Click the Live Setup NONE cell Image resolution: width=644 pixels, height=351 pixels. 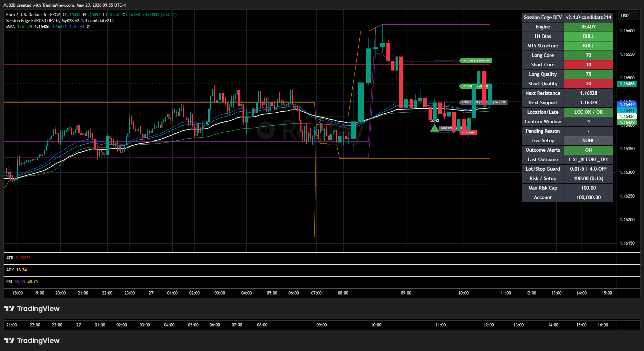pyautogui.click(x=589, y=140)
